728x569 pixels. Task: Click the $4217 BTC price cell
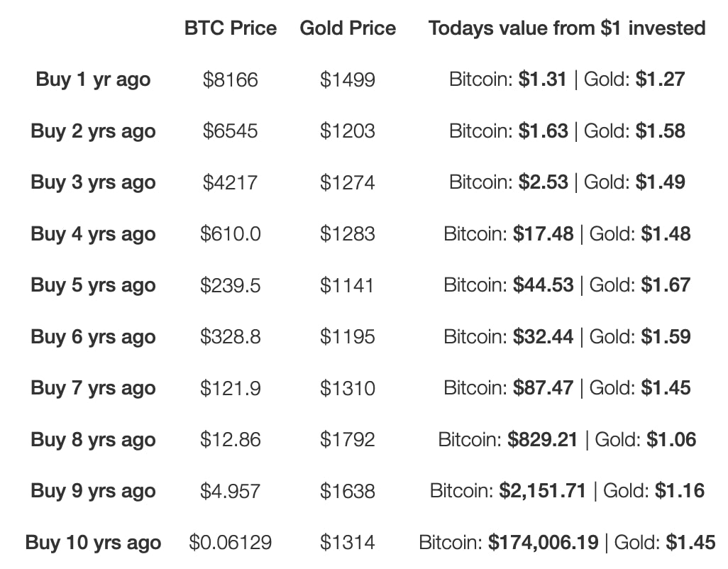tap(230, 182)
